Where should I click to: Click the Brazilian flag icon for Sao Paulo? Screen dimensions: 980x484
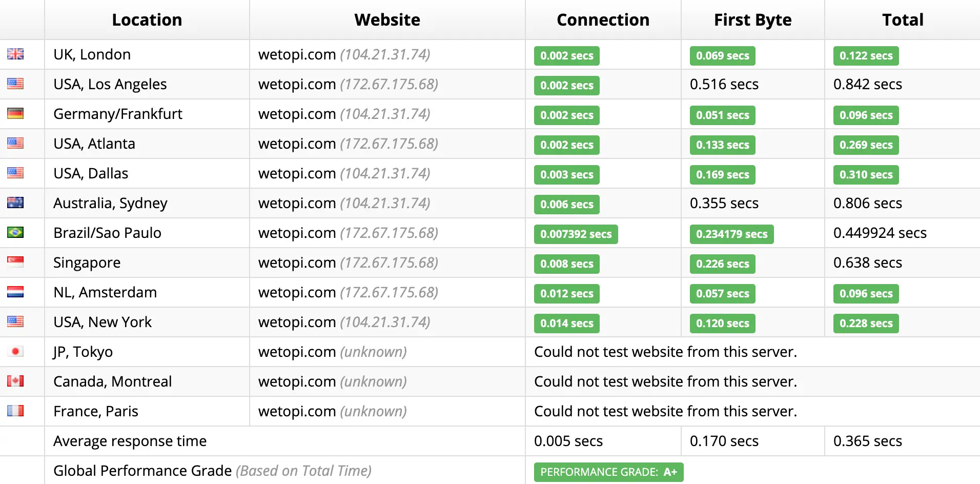coord(15,232)
